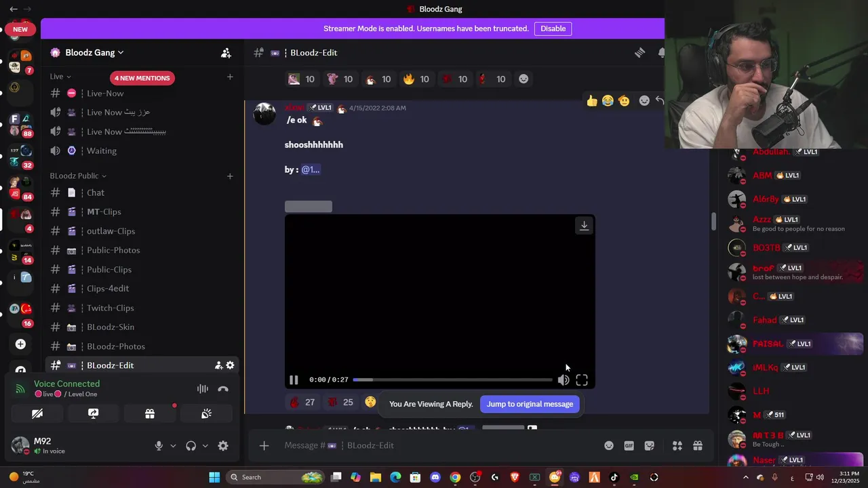Turn on camera in voice panel
This screenshot has height=488, width=868.
tap(37, 413)
